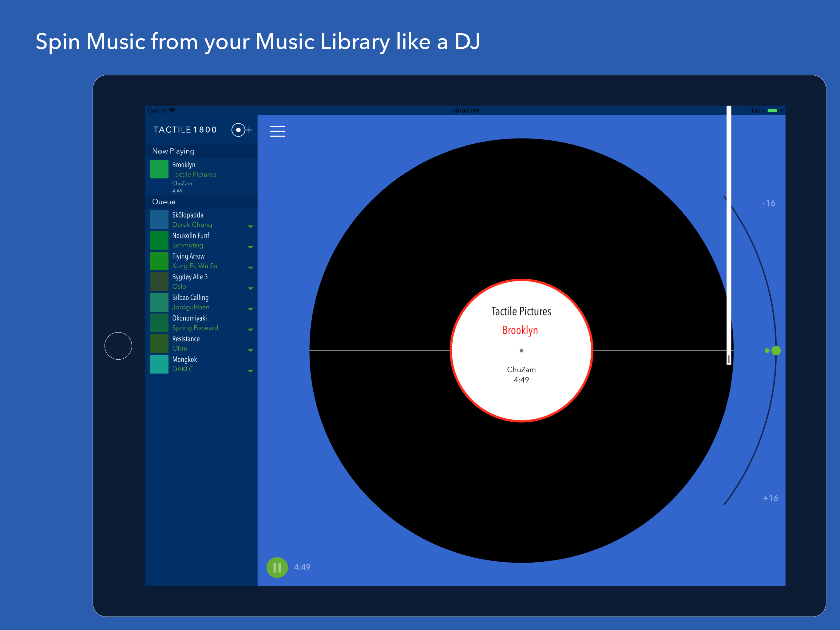
Task: Click artist name DAKLC
Action: (x=183, y=369)
